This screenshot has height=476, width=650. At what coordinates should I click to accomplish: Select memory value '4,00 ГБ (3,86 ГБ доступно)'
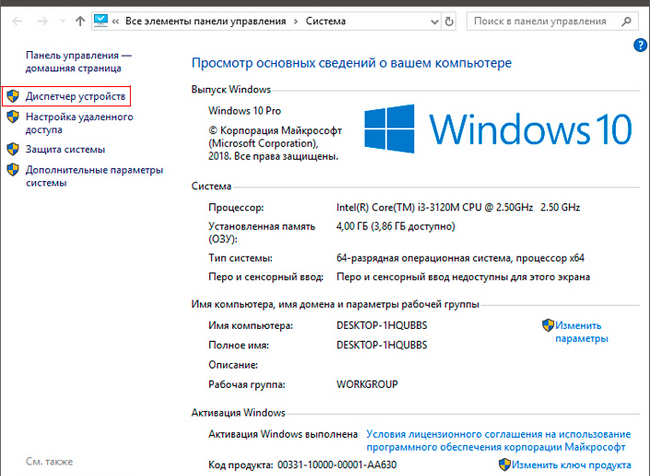[x=395, y=226]
